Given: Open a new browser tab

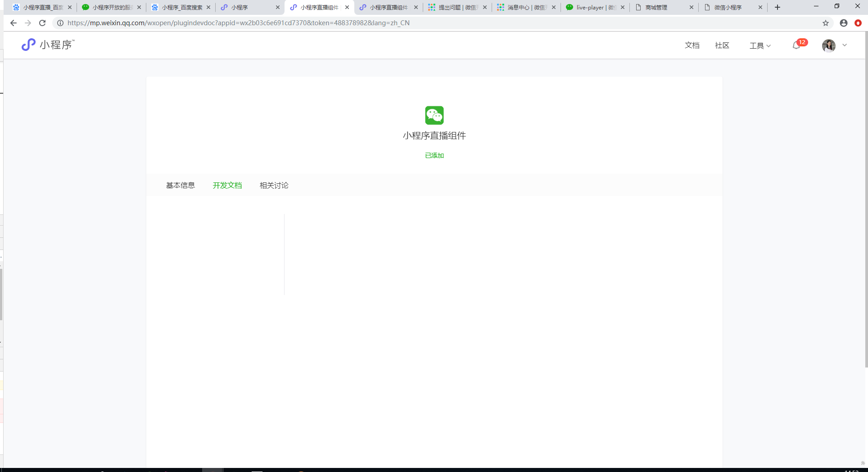Looking at the screenshot, I should click(x=778, y=7).
